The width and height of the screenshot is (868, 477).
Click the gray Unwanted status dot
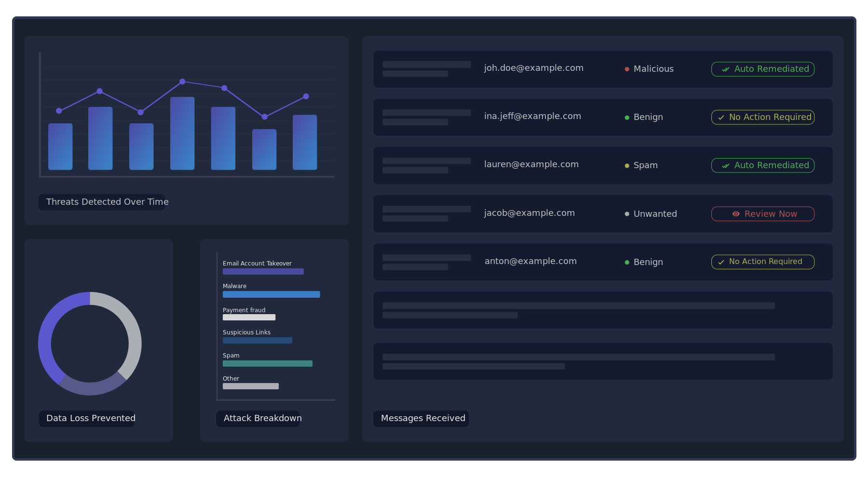627,213
